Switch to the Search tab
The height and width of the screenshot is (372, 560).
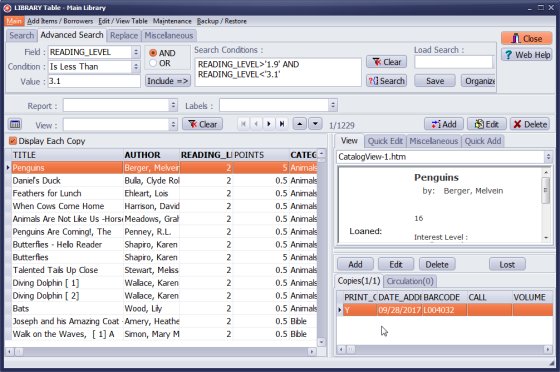(x=21, y=35)
